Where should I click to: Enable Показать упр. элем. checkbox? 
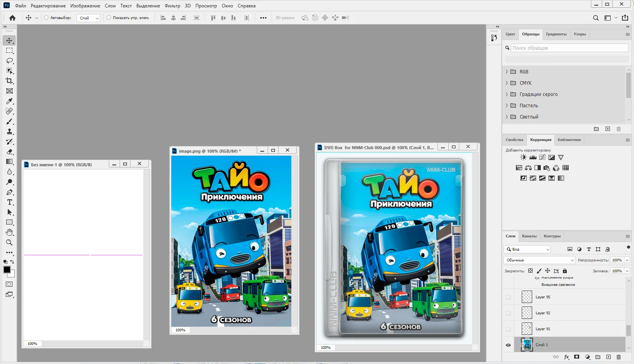coord(109,18)
